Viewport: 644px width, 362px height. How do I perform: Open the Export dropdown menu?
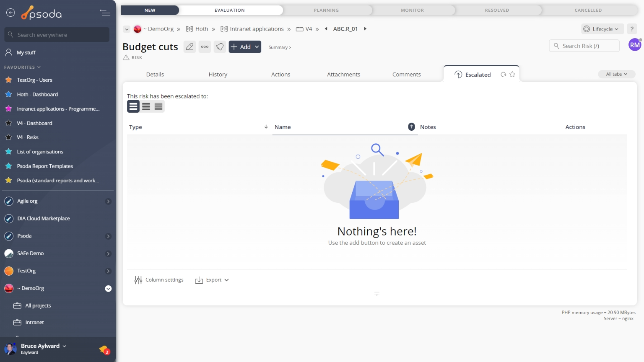(x=212, y=280)
